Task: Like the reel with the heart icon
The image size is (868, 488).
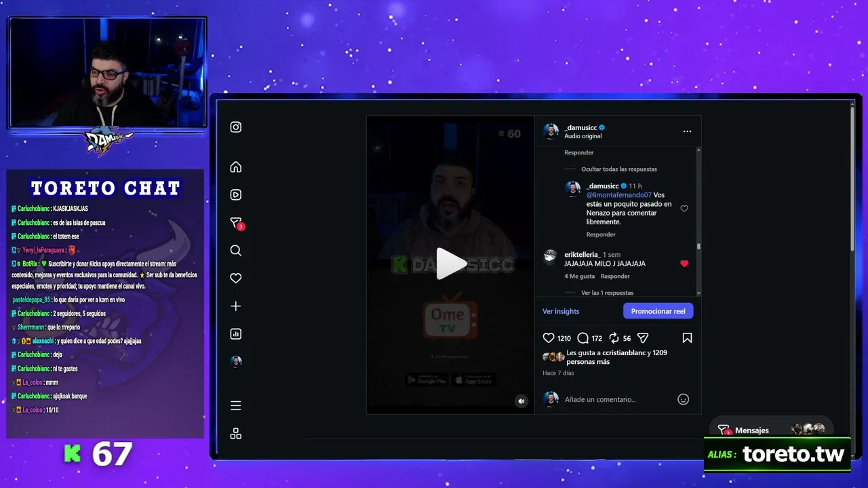Action: click(x=549, y=338)
